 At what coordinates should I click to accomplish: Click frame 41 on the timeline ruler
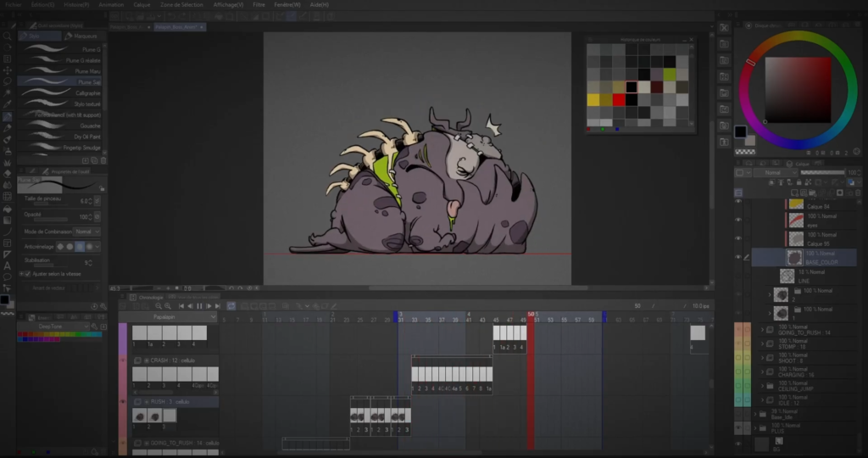pyautogui.click(x=469, y=320)
